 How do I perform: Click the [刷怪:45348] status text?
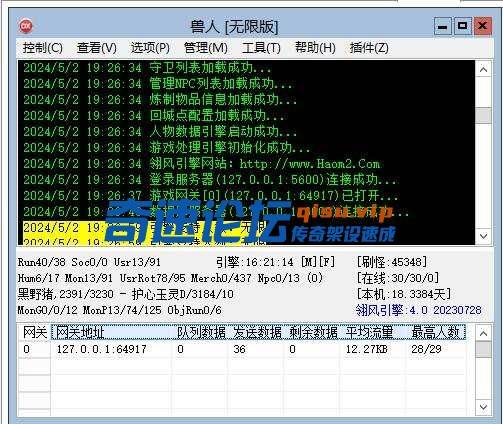[392, 262]
